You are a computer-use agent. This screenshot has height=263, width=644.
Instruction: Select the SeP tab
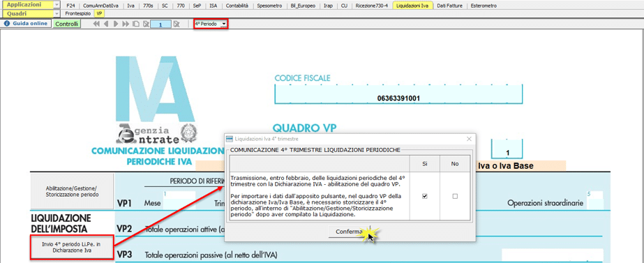197,6
